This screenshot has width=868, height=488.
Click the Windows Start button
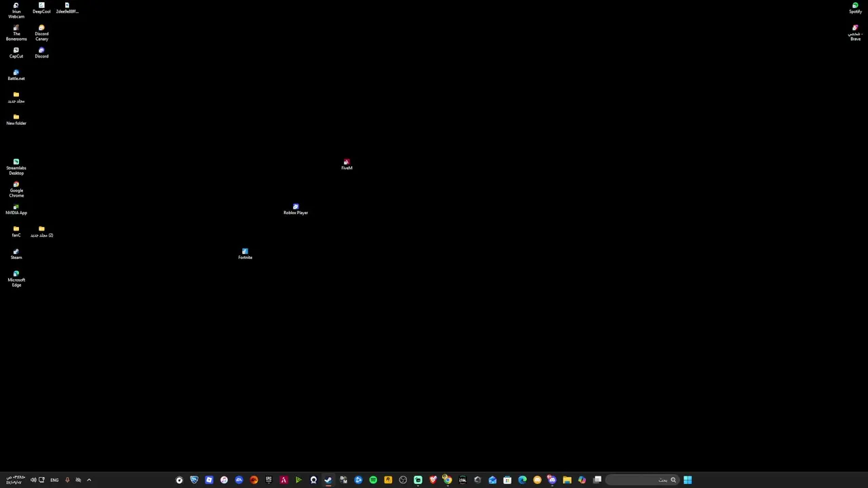tap(688, 480)
